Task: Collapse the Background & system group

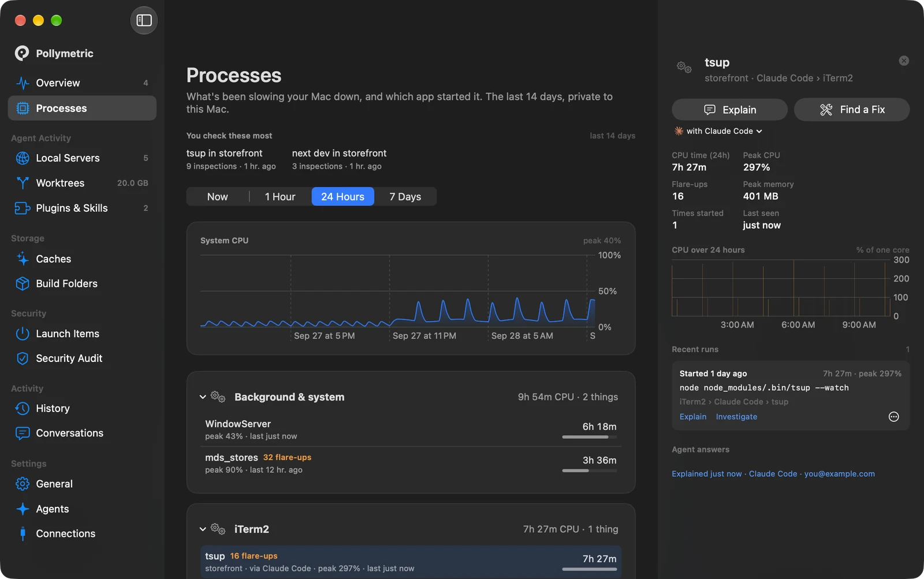Action: point(203,397)
